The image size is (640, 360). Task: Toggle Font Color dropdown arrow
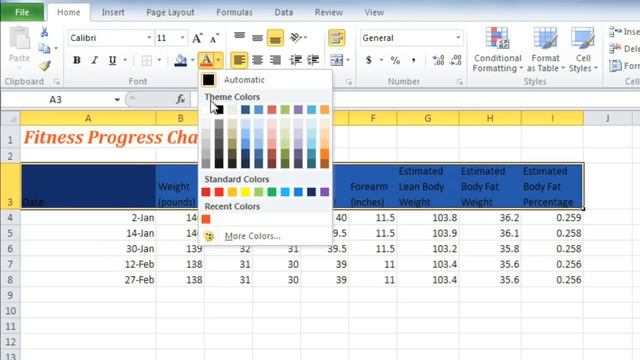(218, 60)
